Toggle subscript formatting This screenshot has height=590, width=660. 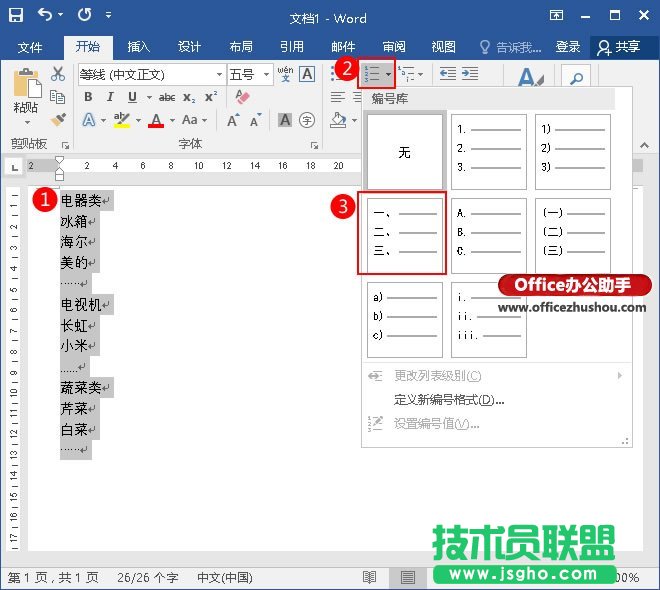(189, 98)
